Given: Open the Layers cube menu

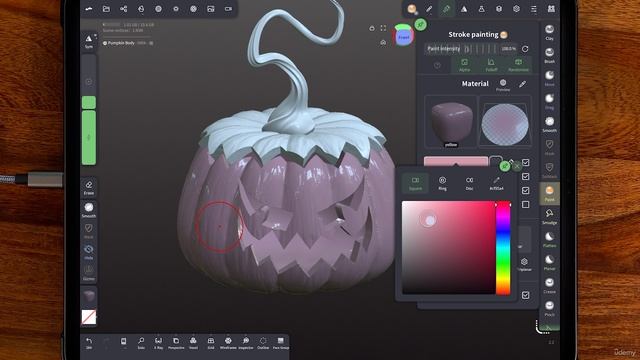Looking at the screenshot, I should tap(499, 9).
